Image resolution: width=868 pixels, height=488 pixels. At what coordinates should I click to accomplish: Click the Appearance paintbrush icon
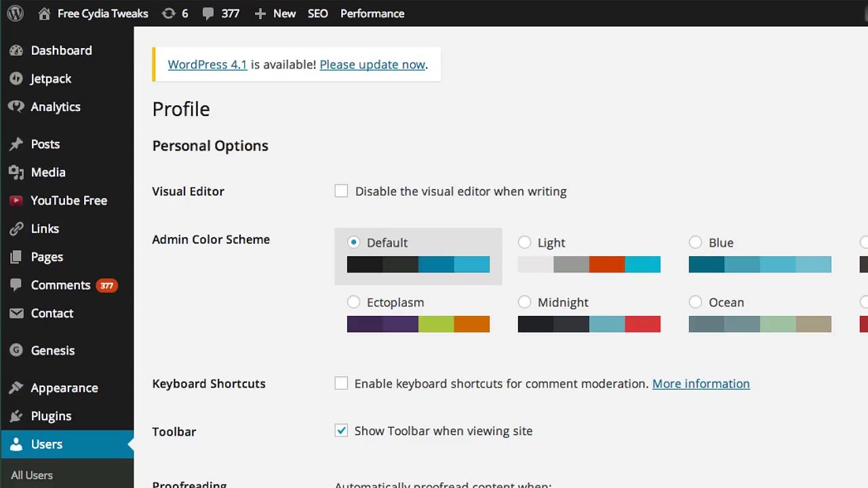click(x=16, y=388)
